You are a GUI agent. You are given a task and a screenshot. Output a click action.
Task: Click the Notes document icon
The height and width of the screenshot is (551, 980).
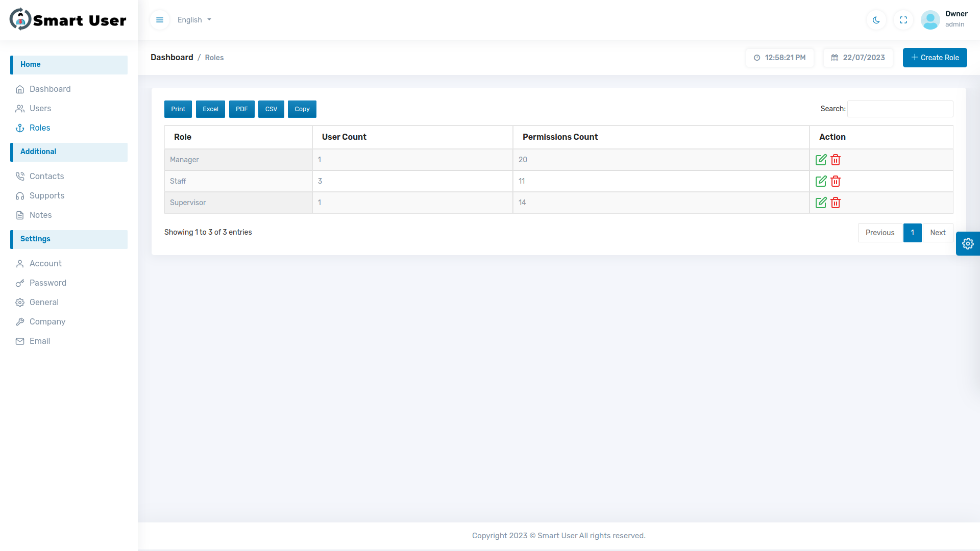tap(20, 215)
